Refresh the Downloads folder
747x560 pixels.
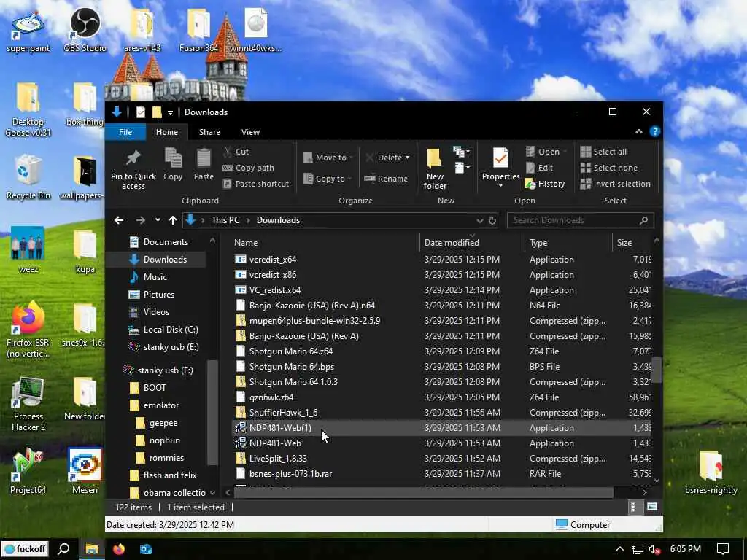(492, 220)
